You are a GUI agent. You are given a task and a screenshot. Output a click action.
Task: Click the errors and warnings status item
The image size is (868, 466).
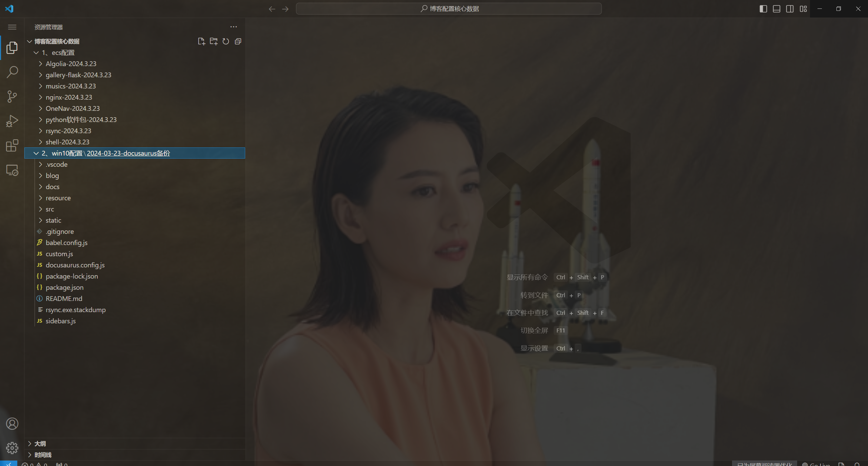(x=35, y=464)
